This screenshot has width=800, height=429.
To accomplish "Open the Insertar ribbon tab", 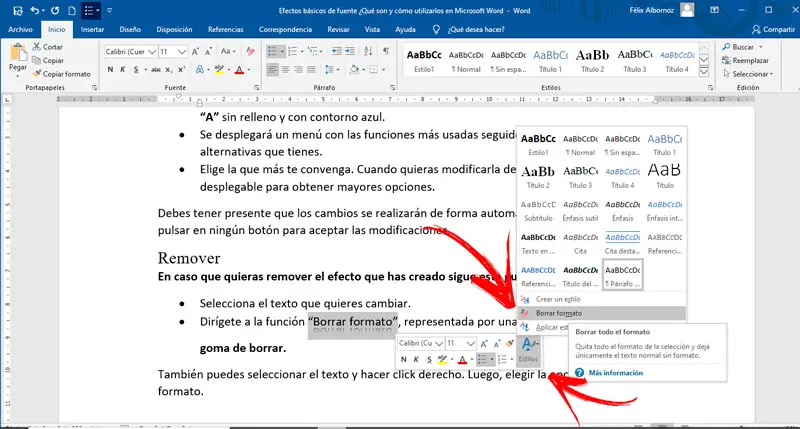I will pos(92,30).
